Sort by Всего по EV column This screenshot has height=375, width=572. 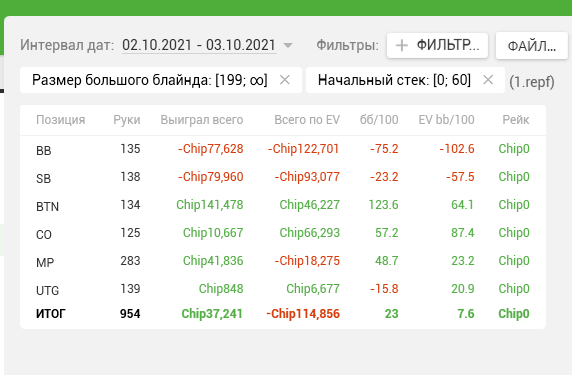(x=307, y=120)
